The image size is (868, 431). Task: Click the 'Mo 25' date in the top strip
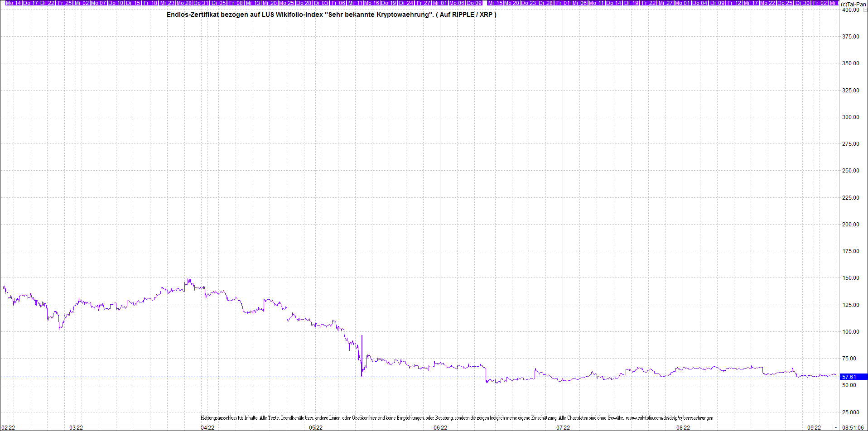pos(287,3)
